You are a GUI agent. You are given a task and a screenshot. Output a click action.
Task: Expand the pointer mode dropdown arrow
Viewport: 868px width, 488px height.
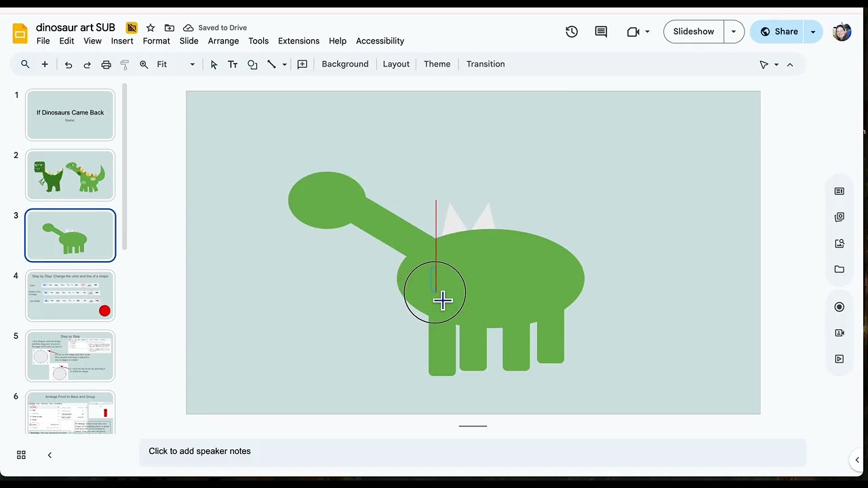click(x=776, y=64)
